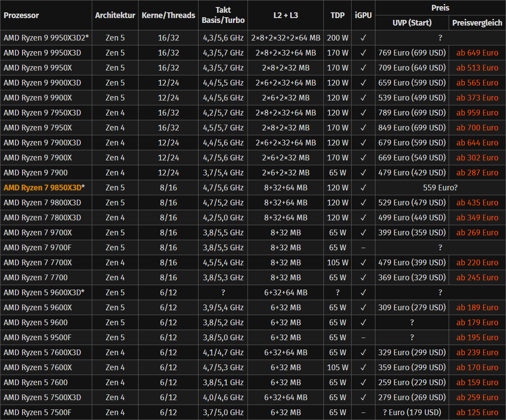
Task: Click the '2×8+2×32+2×64 MB' cache cell
Action: click(285, 38)
